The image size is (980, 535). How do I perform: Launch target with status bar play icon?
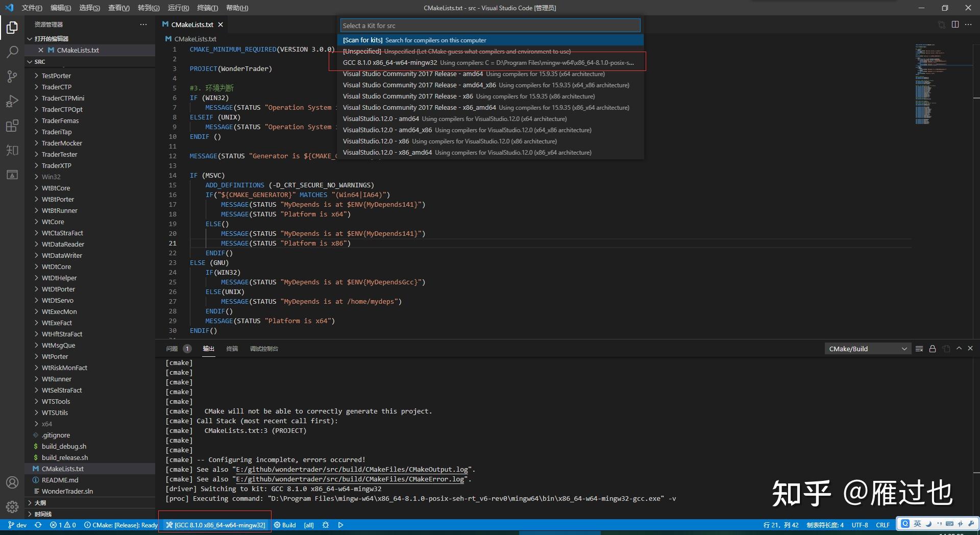click(340, 525)
